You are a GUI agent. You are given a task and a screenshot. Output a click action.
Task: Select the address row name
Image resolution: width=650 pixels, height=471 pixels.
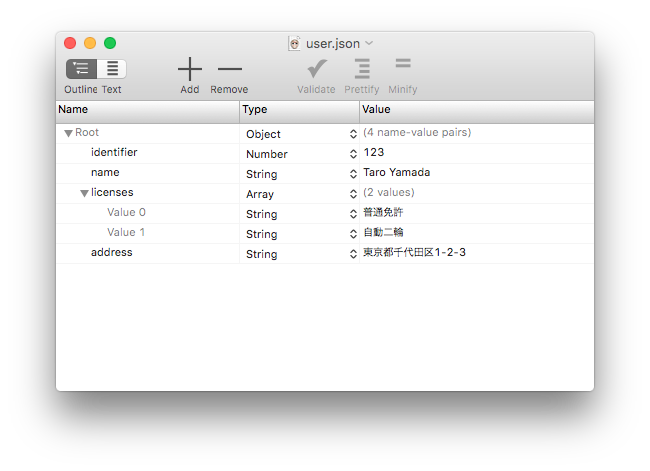pos(111,253)
